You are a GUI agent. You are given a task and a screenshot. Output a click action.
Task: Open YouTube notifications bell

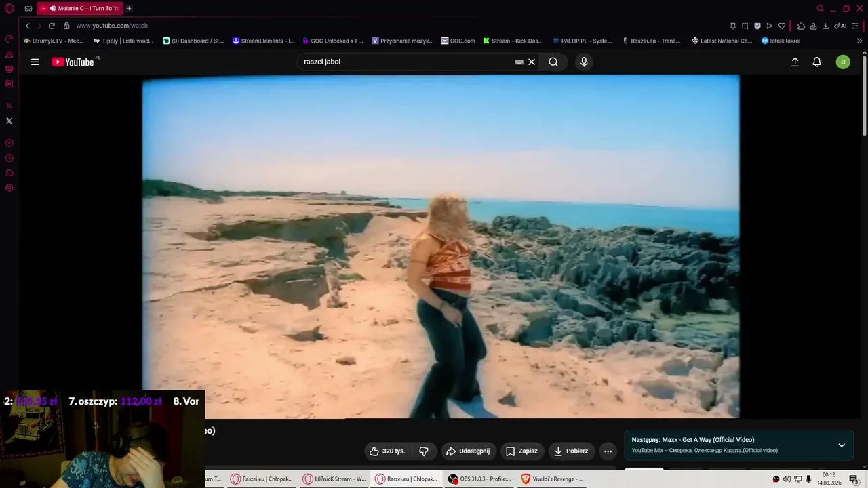[817, 62]
